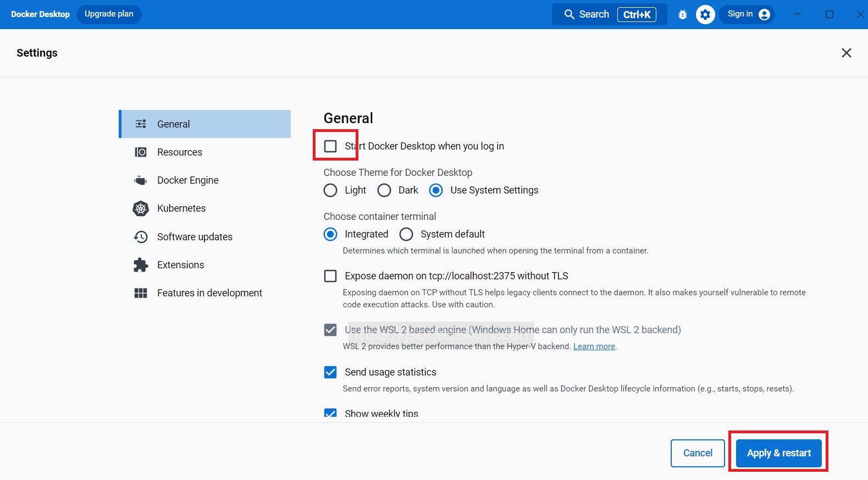Click the Docker Desktop title text
The width and height of the screenshot is (868, 480).
[x=40, y=14]
